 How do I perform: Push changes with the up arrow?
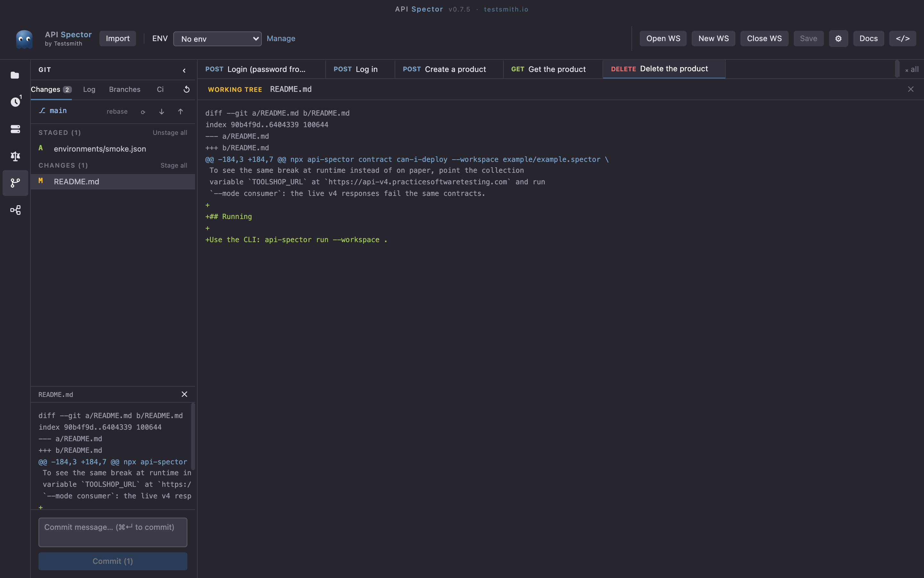(x=180, y=112)
